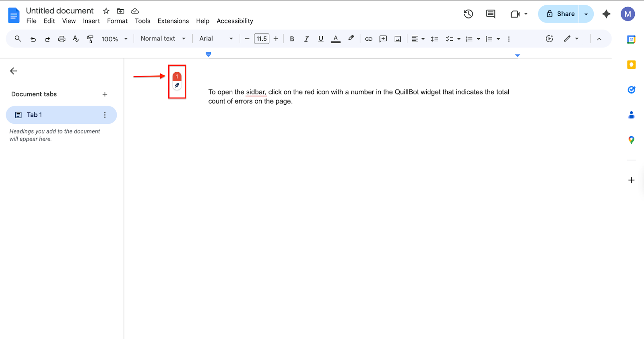Open the Extensions menu
The height and width of the screenshot is (339, 644).
[x=173, y=21]
